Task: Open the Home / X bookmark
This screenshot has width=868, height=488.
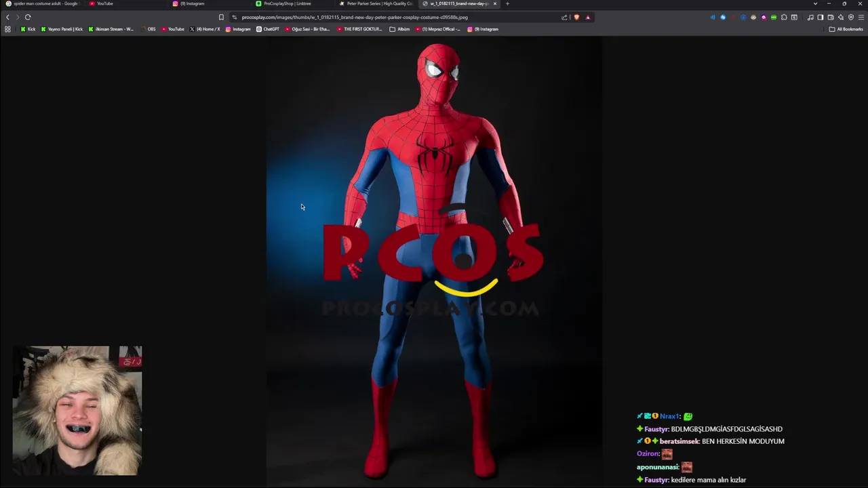Action: tap(205, 29)
